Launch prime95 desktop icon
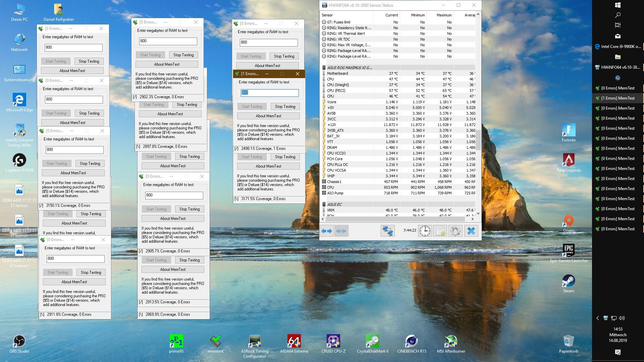The image size is (644, 362). click(176, 344)
